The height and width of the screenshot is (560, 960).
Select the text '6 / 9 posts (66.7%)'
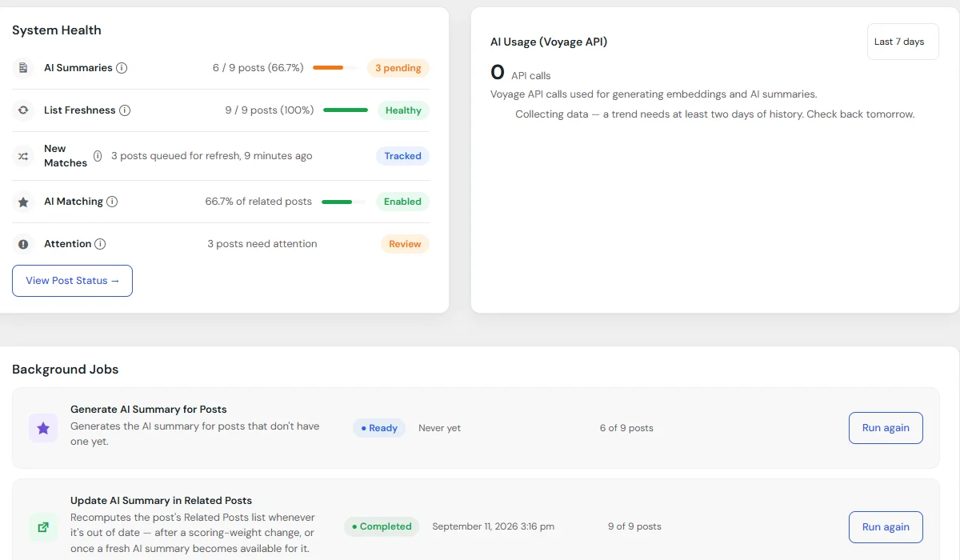(258, 68)
